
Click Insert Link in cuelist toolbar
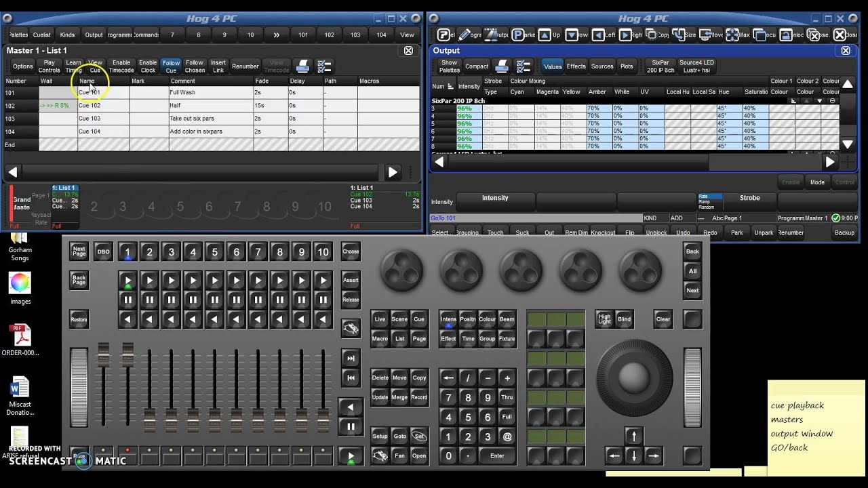[x=218, y=66]
